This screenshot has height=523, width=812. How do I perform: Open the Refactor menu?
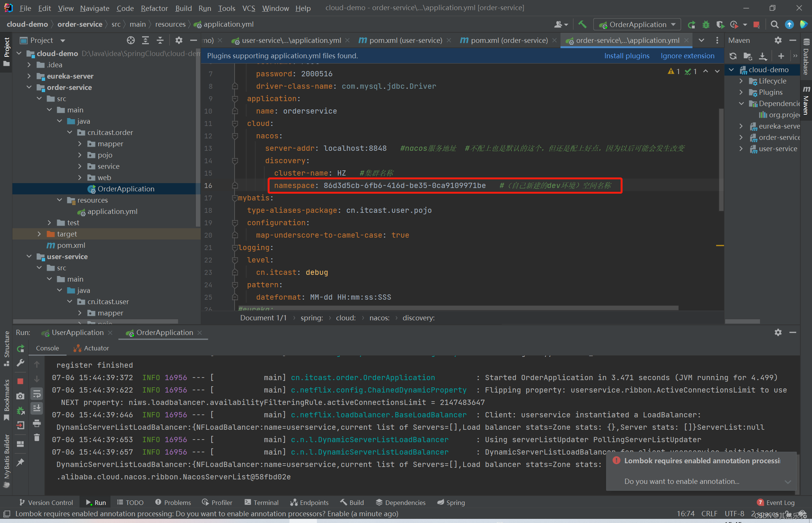click(x=154, y=8)
